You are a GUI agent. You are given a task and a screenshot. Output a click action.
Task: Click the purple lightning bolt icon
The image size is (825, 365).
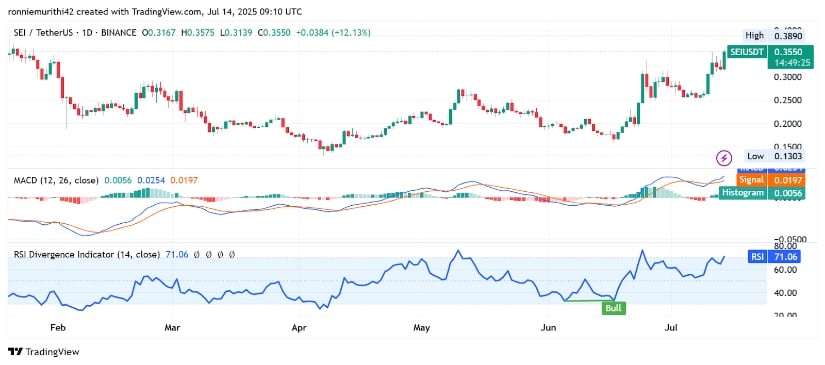[x=725, y=157]
